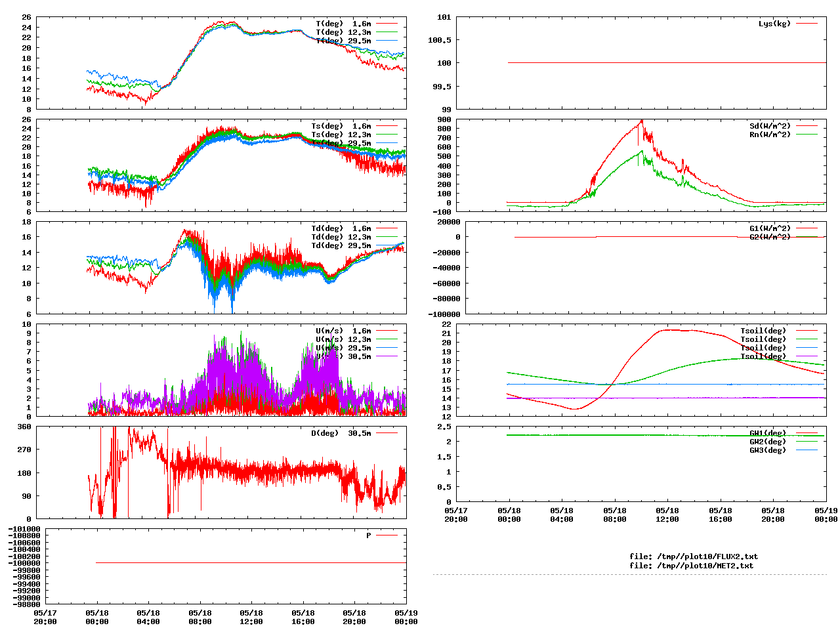This screenshot has height=630, width=840.
Task: Click the "Td(deg) 29.5m" legend label
Action: click(341, 245)
